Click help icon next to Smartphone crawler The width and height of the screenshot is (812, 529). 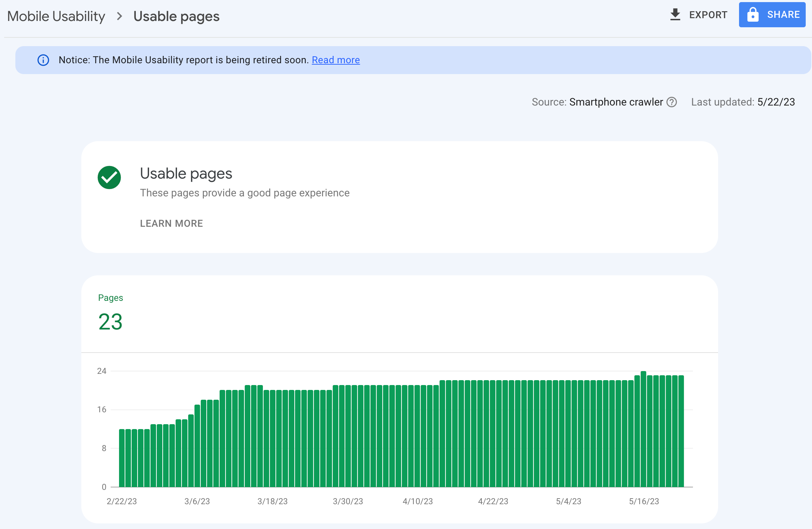[x=672, y=102]
